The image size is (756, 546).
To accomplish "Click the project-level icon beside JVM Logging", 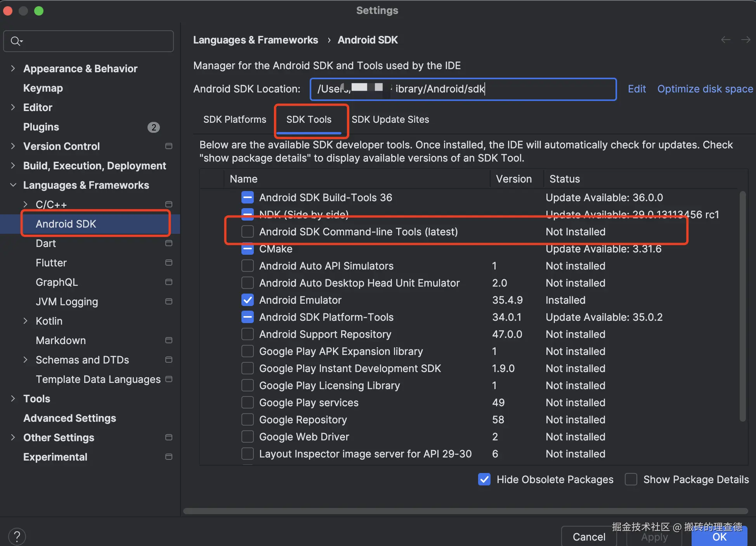I will click(x=169, y=301).
